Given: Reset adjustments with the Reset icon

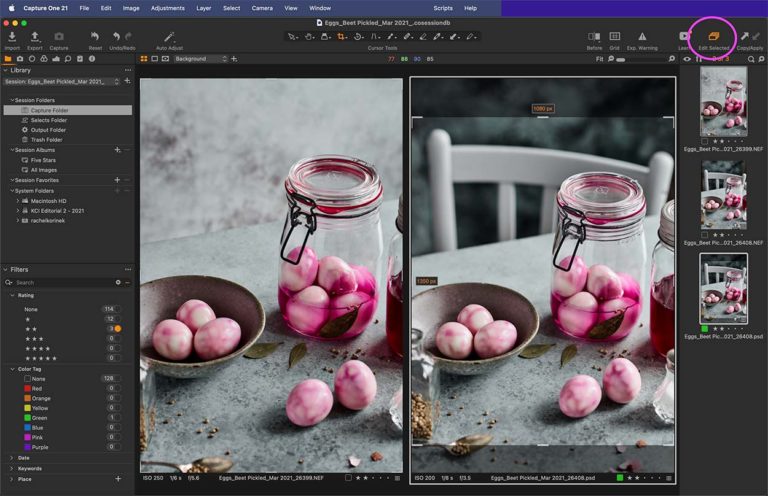Looking at the screenshot, I should (x=95, y=37).
